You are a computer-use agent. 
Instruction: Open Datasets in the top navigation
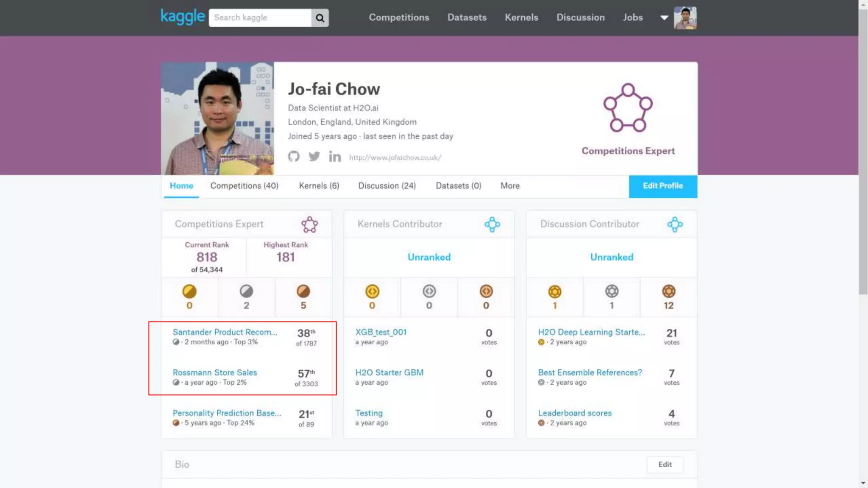coord(467,17)
